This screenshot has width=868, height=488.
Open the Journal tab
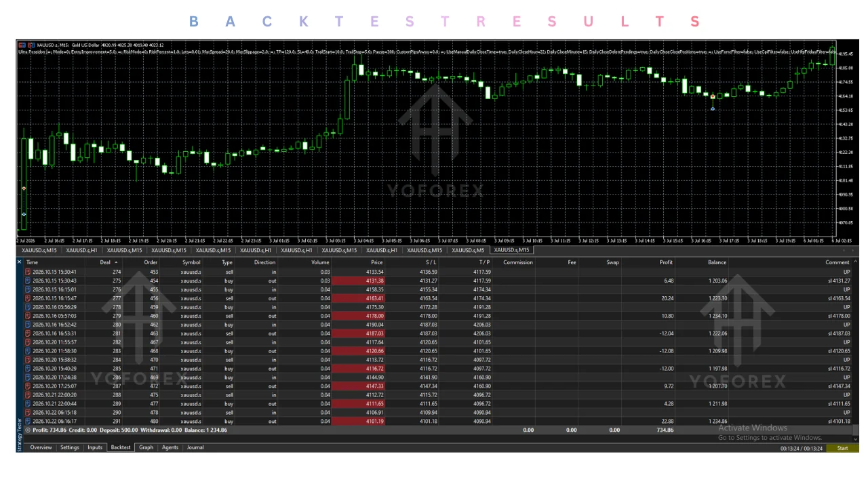click(x=195, y=447)
